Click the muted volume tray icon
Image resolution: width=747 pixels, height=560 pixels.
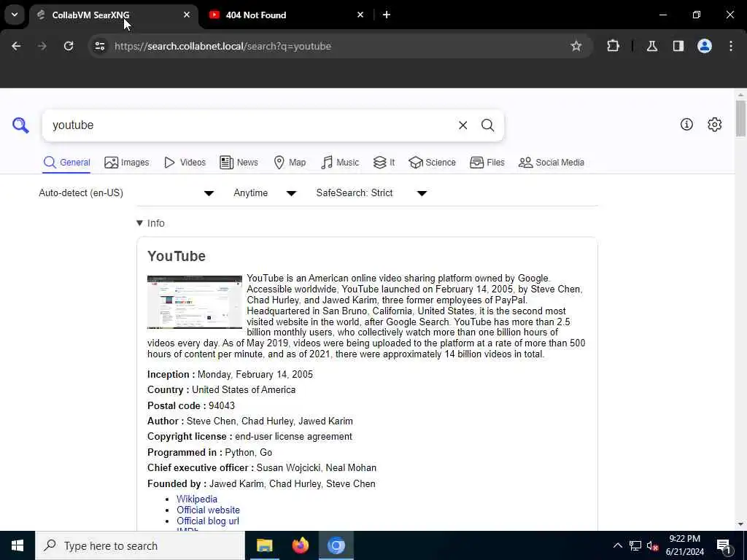tap(652, 545)
